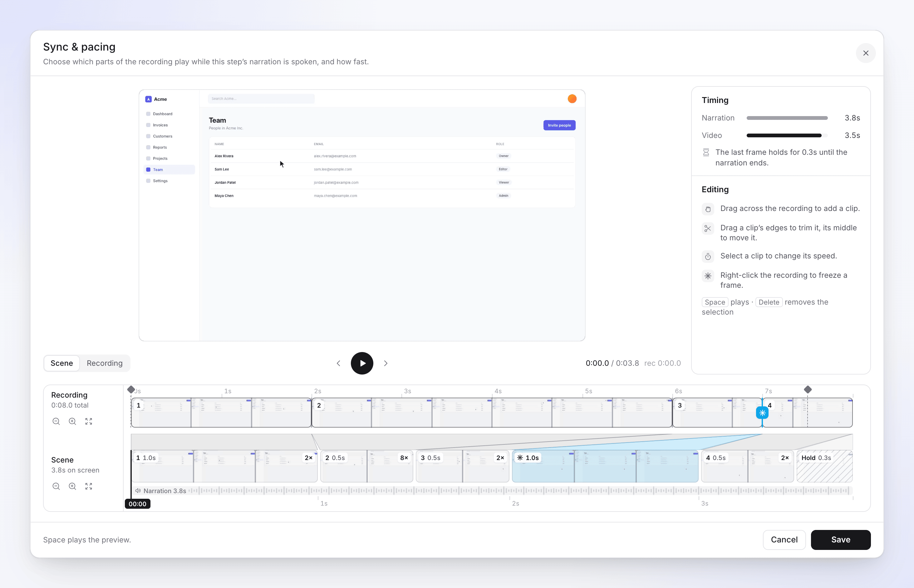Select recording clip 3

pyautogui.click(x=717, y=413)
